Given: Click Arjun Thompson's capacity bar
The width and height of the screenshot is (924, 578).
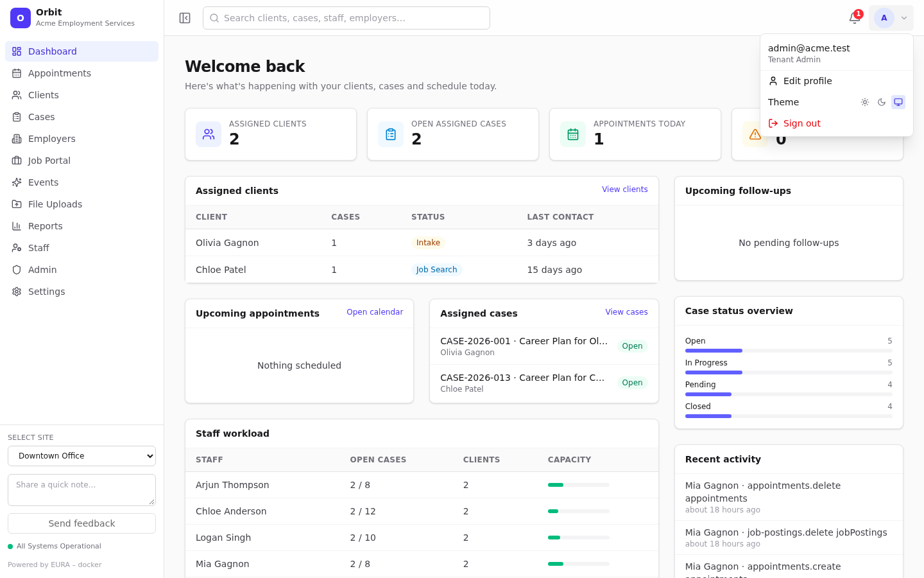Looking at the screenshot, I should [x=579, y=485].
